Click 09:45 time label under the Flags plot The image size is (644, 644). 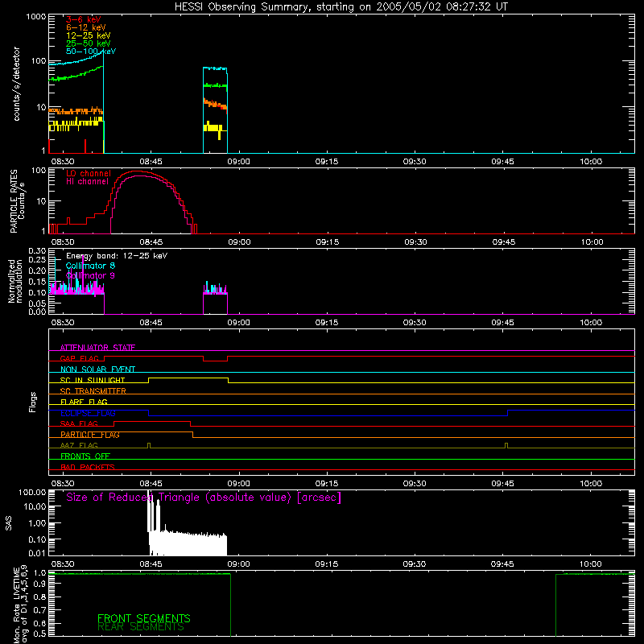(x=502, y=484)
